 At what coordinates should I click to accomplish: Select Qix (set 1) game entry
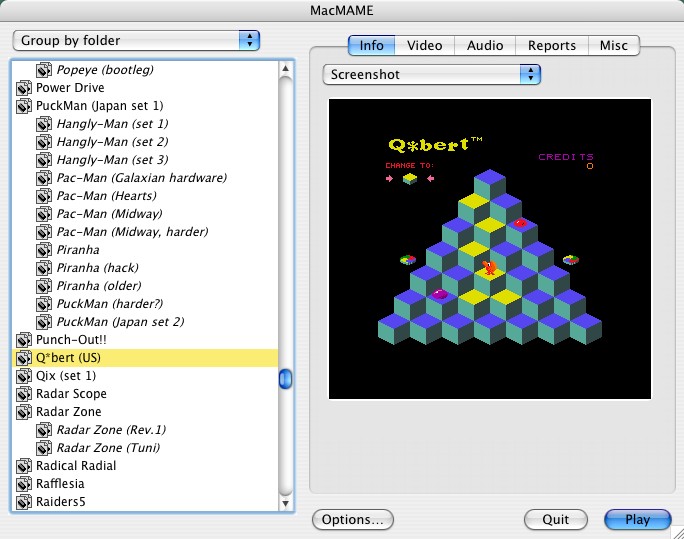coord(145,375)
